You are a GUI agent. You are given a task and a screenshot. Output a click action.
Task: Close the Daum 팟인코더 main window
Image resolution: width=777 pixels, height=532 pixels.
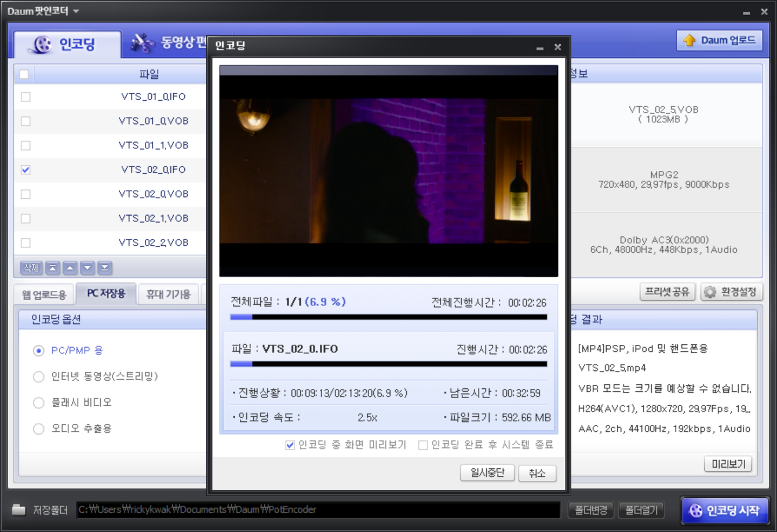point(764,12)
